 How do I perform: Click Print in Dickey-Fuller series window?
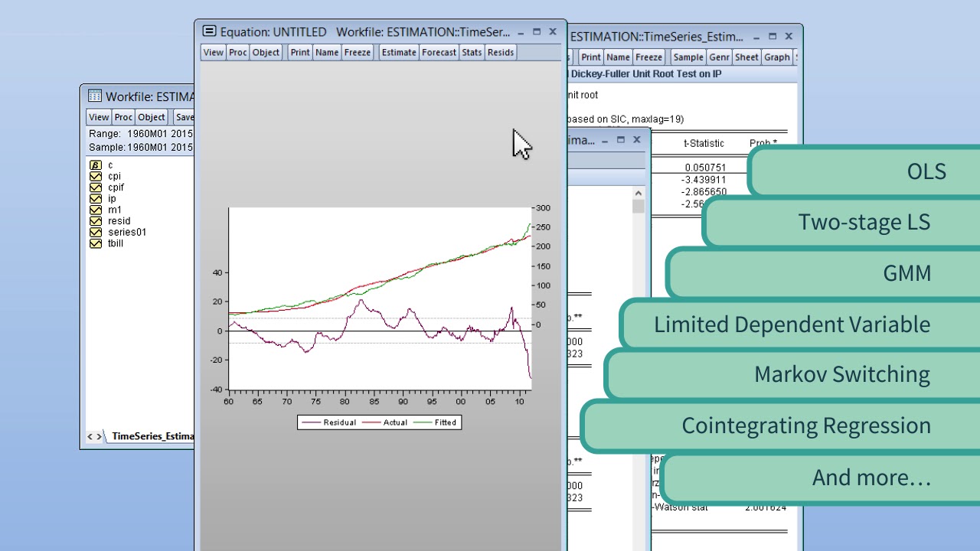(591, 57)
